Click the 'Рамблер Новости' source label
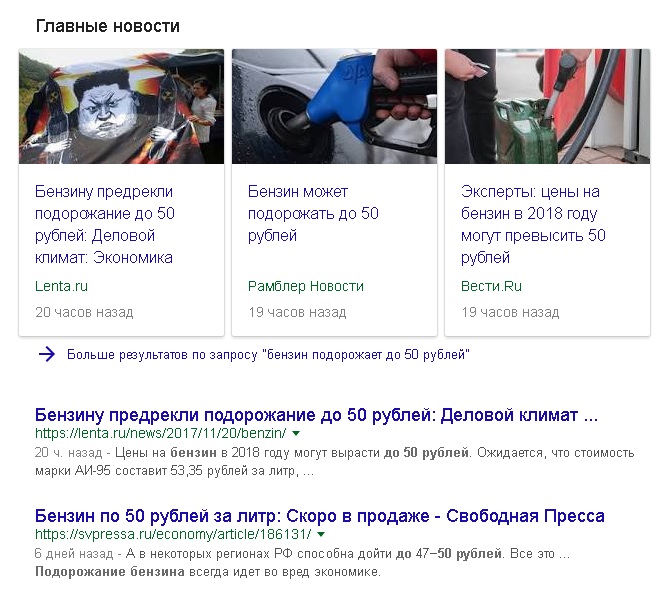The height and width of the screenshot is (598, 664). click(306, 286)
